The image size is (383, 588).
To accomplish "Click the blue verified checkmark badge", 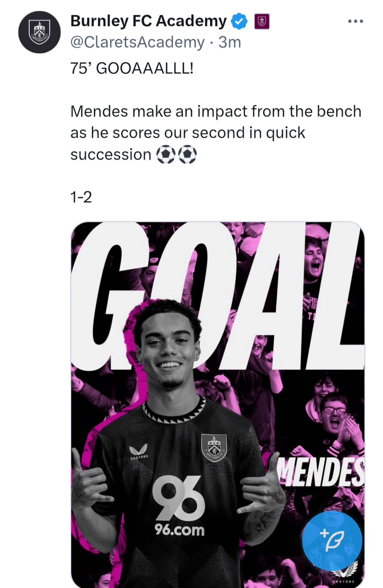I will coord(239,21).
